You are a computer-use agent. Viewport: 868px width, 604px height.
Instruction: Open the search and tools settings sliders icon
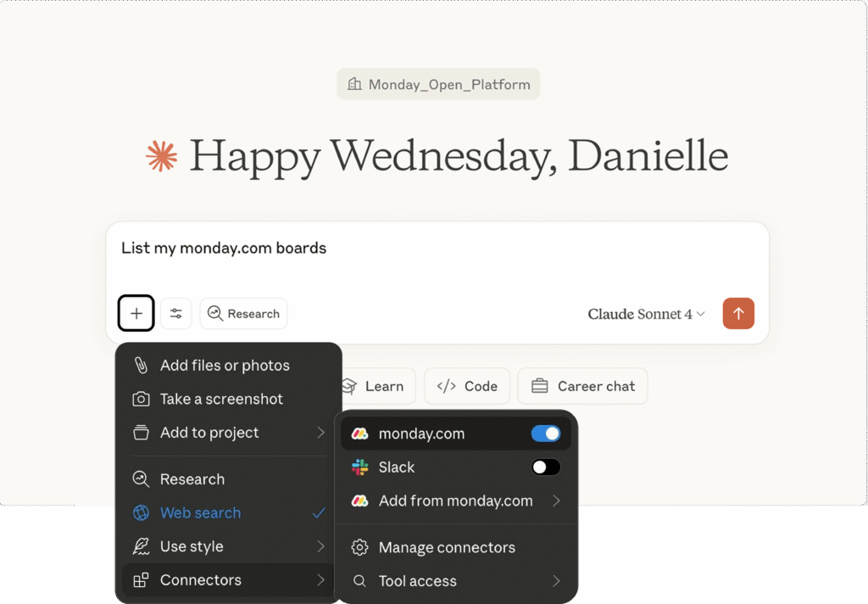[x=176, y=313]
